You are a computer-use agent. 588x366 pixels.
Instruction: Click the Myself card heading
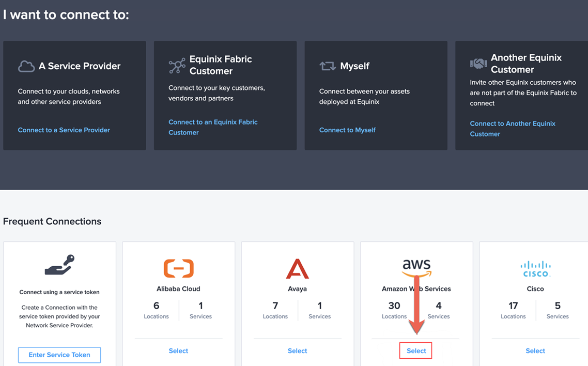coord(355,66)
